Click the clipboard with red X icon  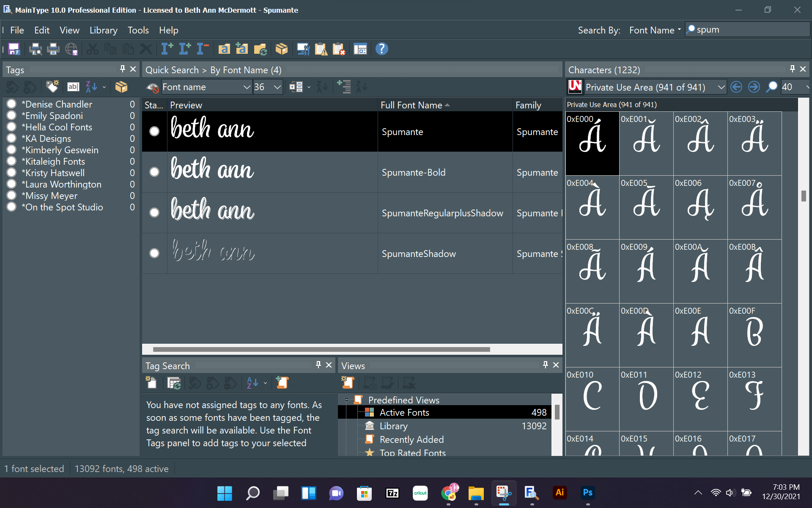(x=339, y=49)
